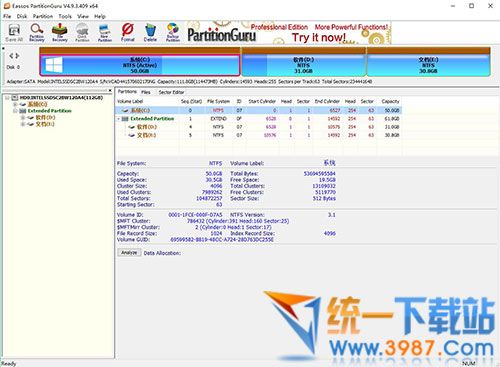Switch to the Files tab
This screenshot has width=500, height=367.
(146, 92)
